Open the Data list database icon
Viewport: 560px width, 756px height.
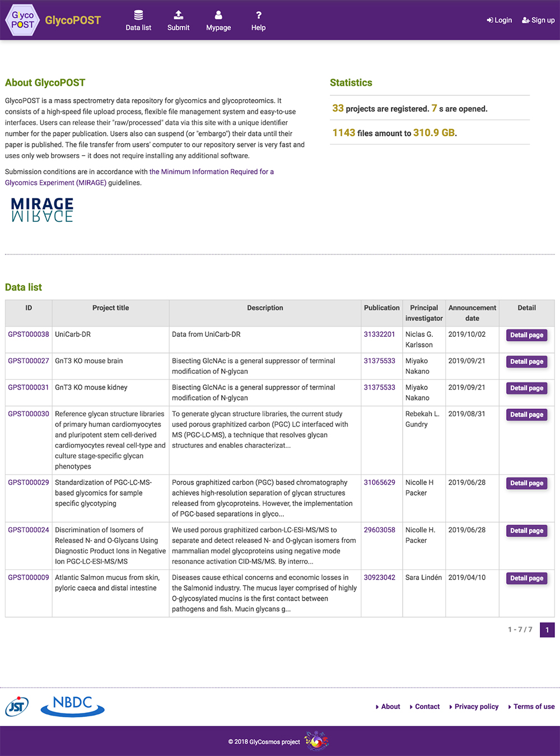coord(138,15)
